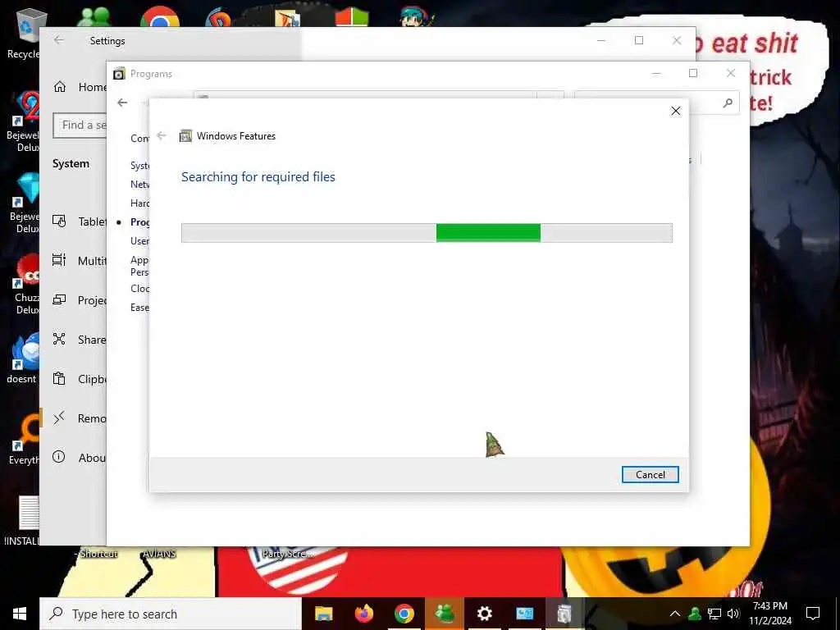This screenshot has height=630, width=840.
Task: Select the Thunderbird 'doesnt' desktop shortcut
Action: pos(22,358)
